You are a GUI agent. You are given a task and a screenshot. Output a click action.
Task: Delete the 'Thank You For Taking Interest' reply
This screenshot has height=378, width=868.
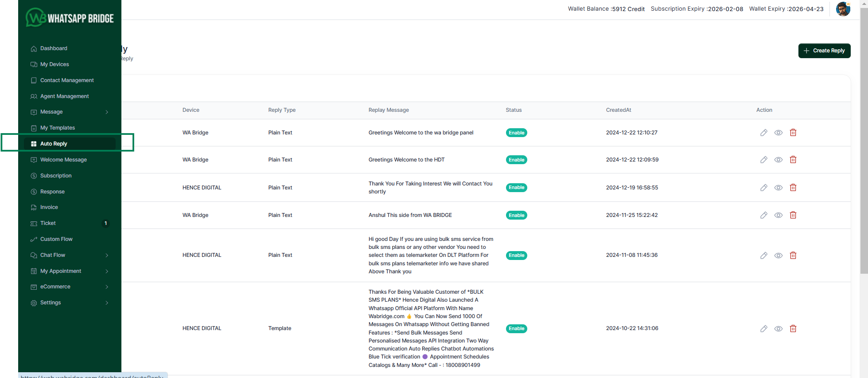coord(793,188)
